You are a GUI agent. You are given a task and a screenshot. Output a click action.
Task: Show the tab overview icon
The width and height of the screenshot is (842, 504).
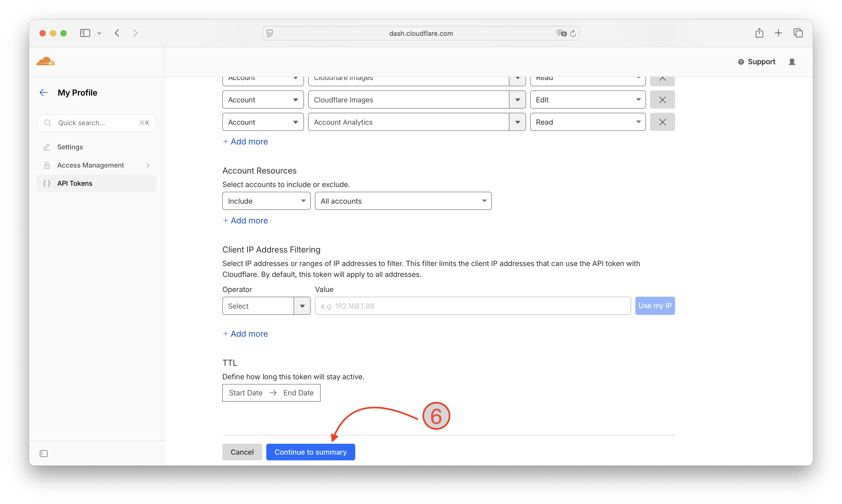pos(798,33)
